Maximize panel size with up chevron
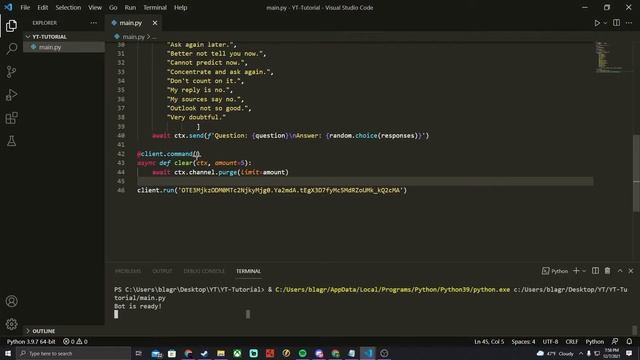 620,271
